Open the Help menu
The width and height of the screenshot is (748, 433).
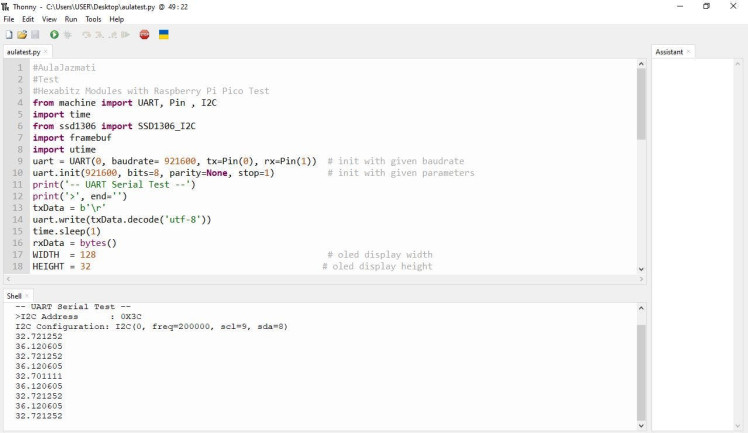116,19
